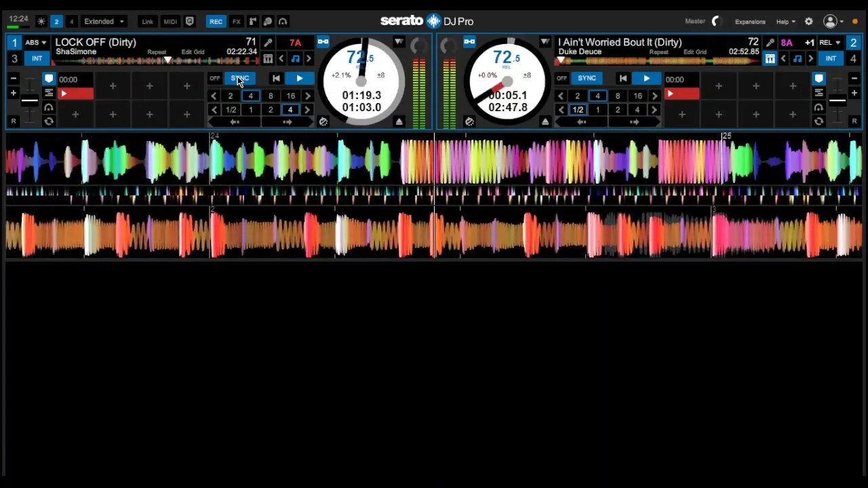
Task: Select deck 2 number button
Action: coord(854,43)
